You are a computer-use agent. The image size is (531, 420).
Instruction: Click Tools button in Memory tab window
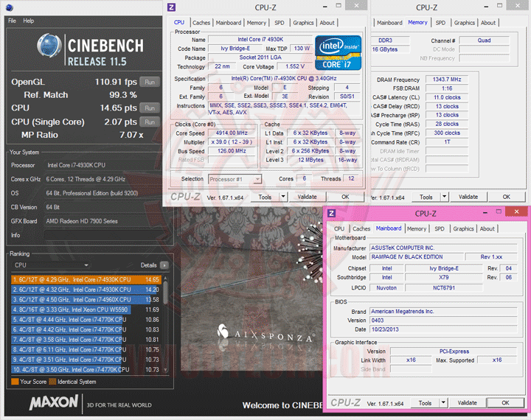pyautogui.click(x=426, y=197)
